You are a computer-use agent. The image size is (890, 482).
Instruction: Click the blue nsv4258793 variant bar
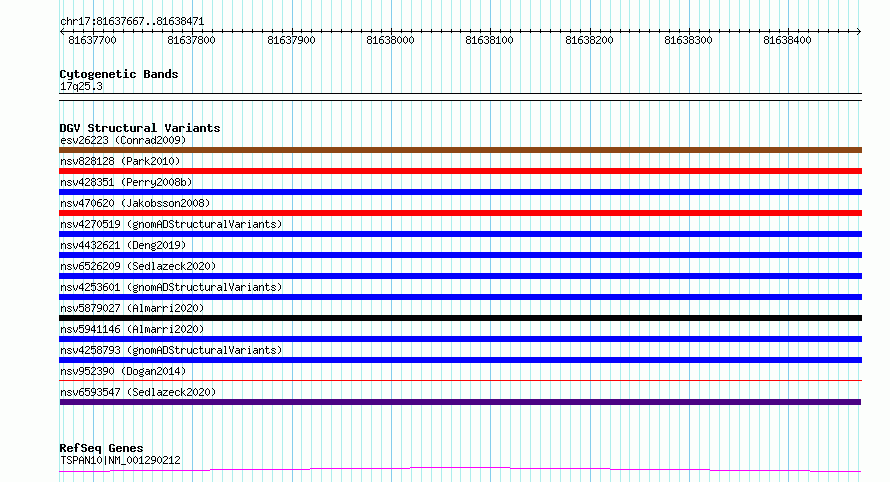point(460,360)
